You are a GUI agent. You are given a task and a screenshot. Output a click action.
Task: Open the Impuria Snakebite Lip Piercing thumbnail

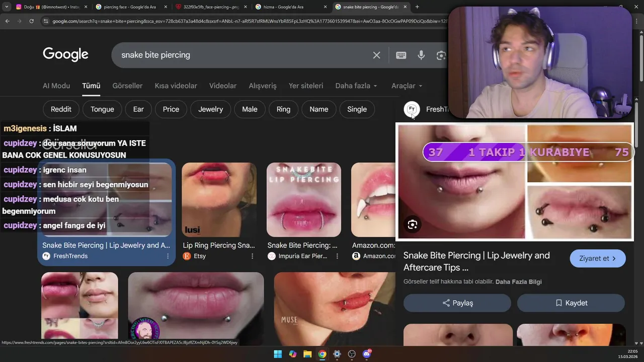coord(304,200)
